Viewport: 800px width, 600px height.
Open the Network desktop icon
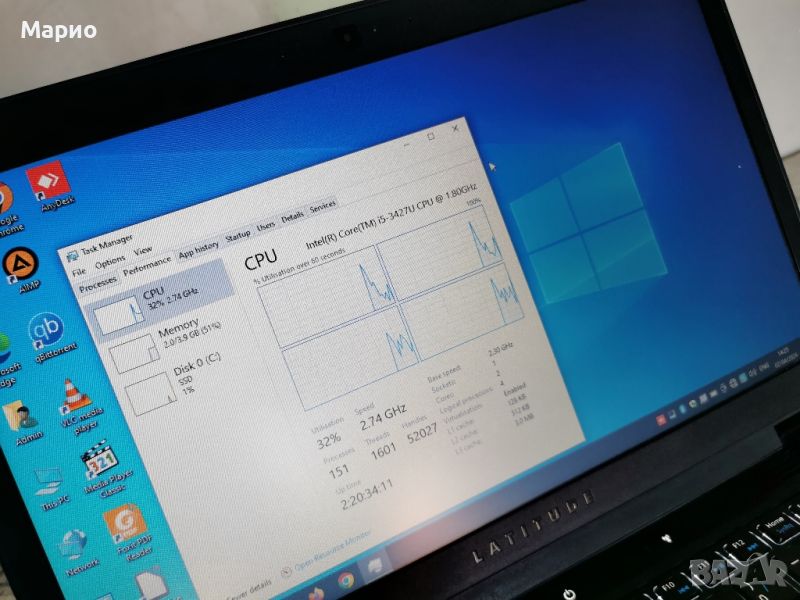click(x=77, y=552)
